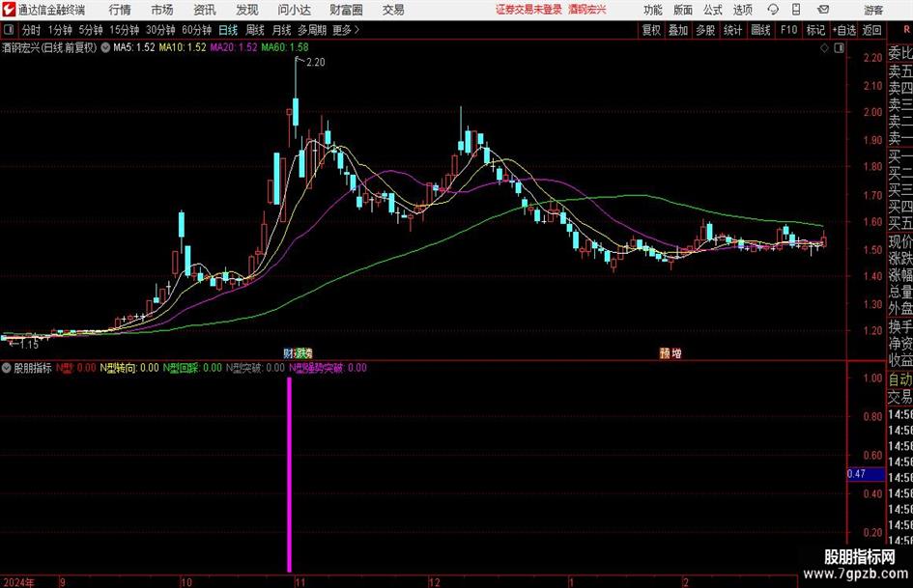913x588 pixels.
Task: Open the mail envelope icon
Action: [823, 10]
